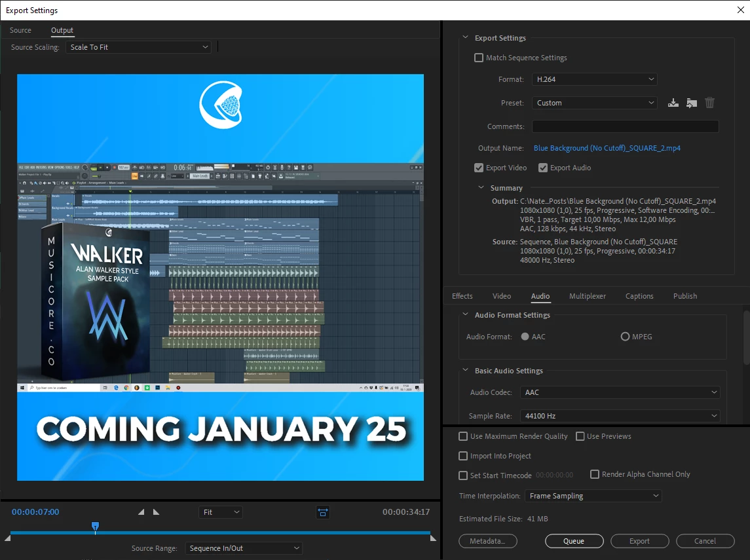This screenshot has height=560, width=750.
Task: Collapse the Export Settings section
Action: coord(466,37)
